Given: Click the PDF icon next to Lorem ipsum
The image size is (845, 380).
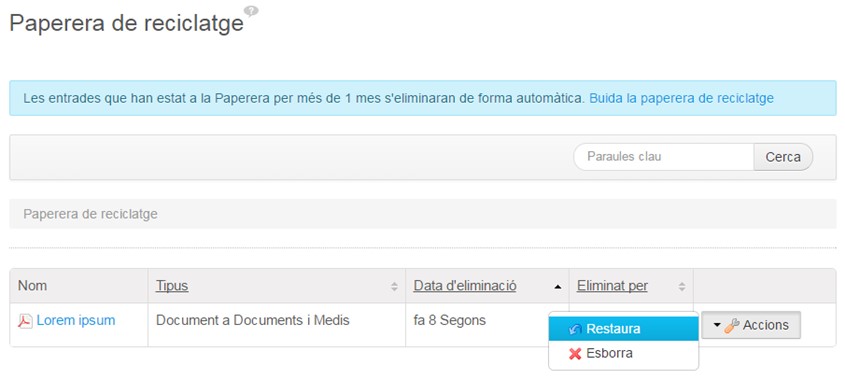Looking at the screenshot, I should click(25, 321).
